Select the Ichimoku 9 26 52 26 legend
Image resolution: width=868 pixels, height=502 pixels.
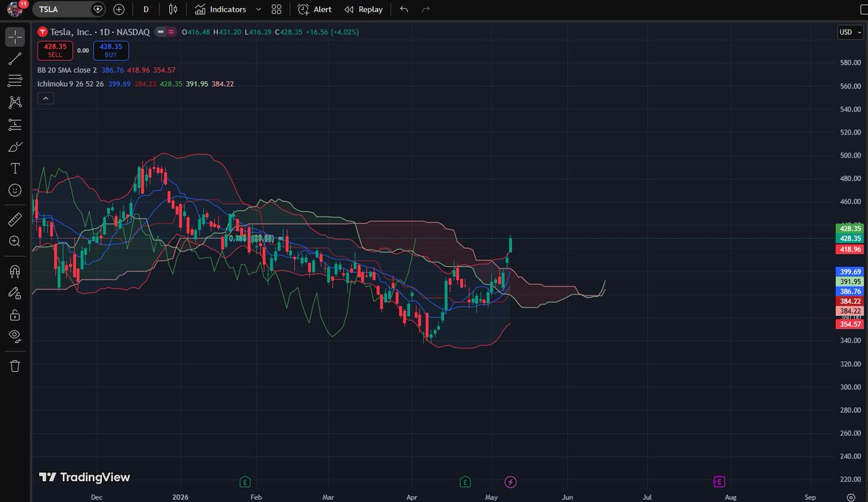pyautogui.click(x=70, y=84)
